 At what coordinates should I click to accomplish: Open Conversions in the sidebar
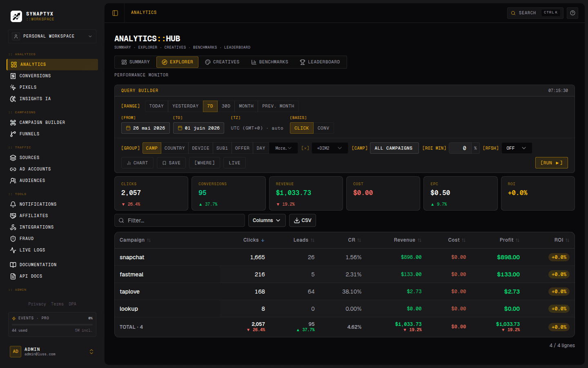click(52, 76)
